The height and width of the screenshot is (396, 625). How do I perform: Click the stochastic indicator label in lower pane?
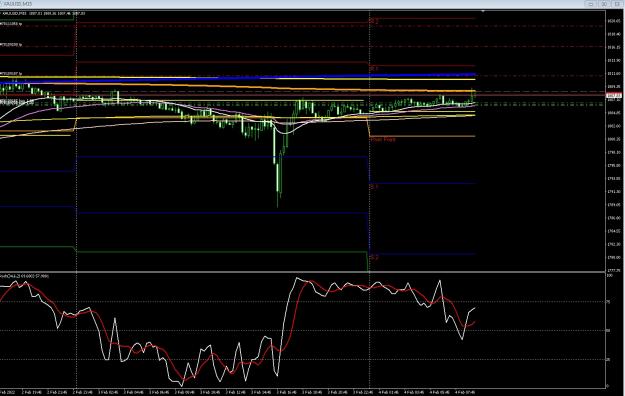(x=25, y=276)
